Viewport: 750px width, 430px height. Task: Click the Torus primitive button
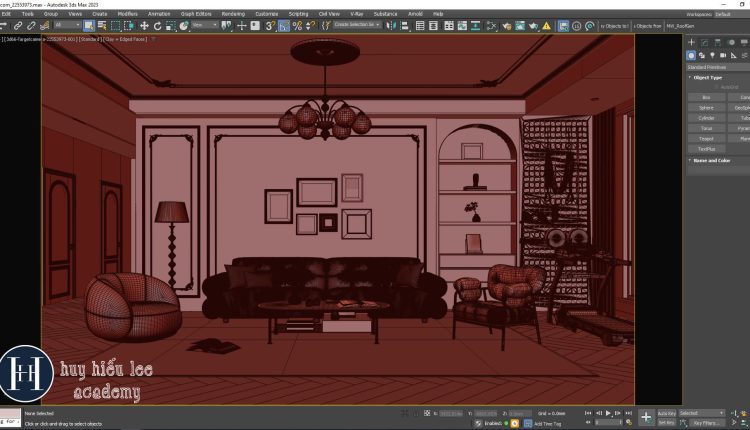click(706, 128)
